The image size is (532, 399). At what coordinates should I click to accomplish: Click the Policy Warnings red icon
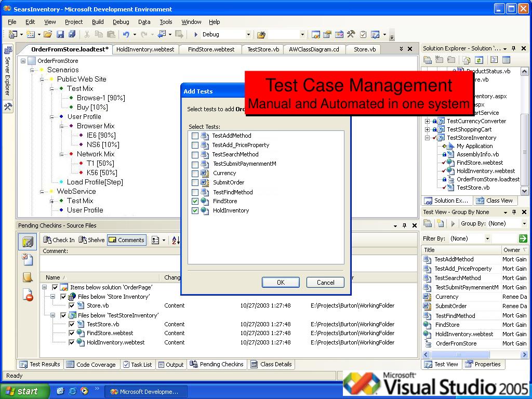(x=28, y=295)
